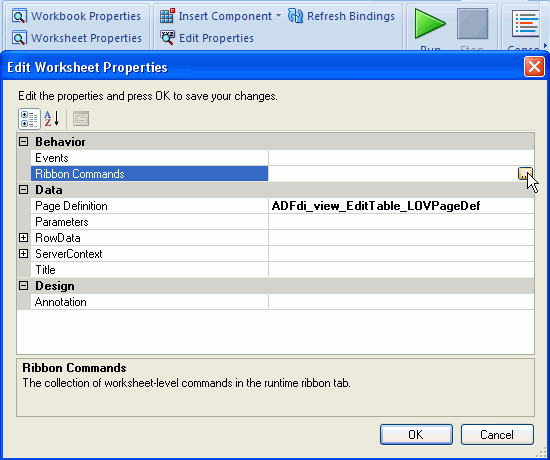Viewport: 550px width, 460px height.
Task: Click the Insert Component icon
Action: (167, 16)
